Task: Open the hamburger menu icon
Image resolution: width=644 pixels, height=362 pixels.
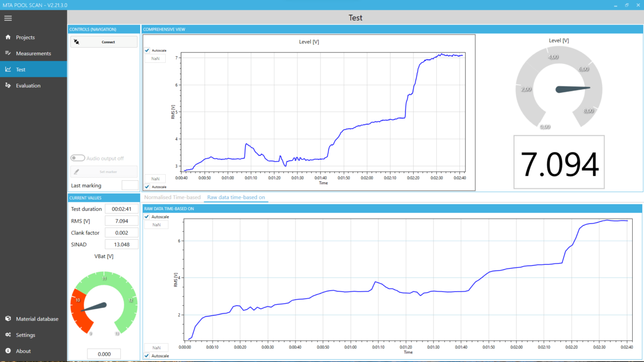Action: pos(8,18)
